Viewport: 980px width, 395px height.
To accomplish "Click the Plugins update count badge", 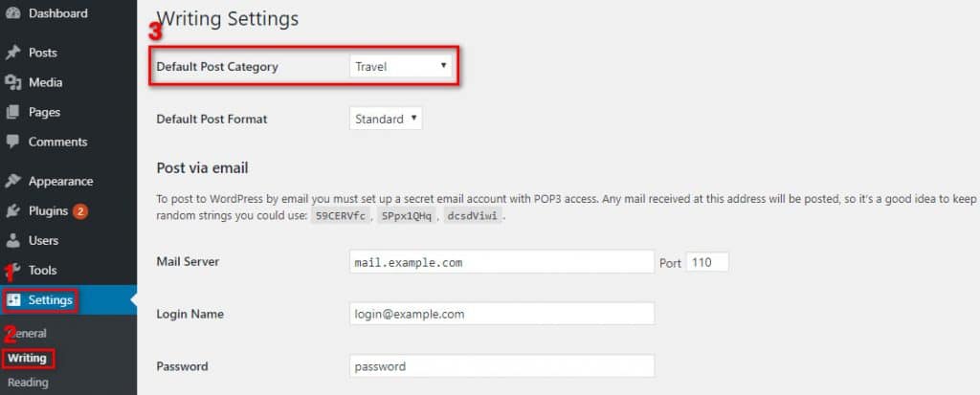I will (x=80, y=211).
